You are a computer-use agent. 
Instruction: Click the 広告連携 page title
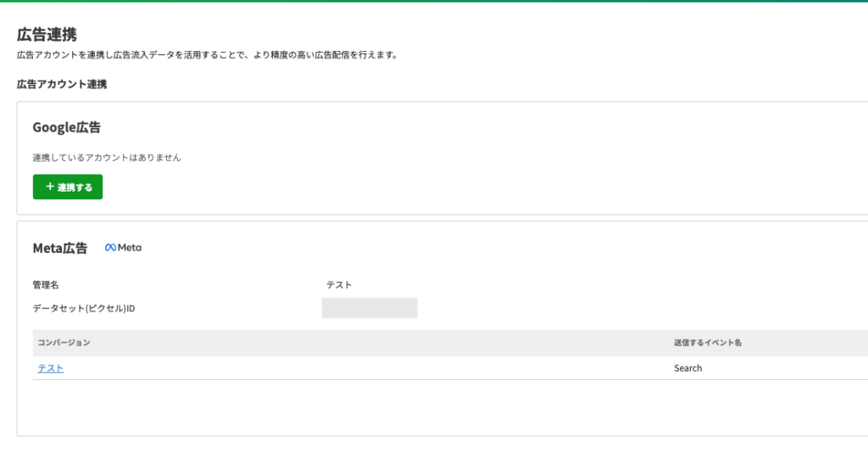(x=47, y=34)
